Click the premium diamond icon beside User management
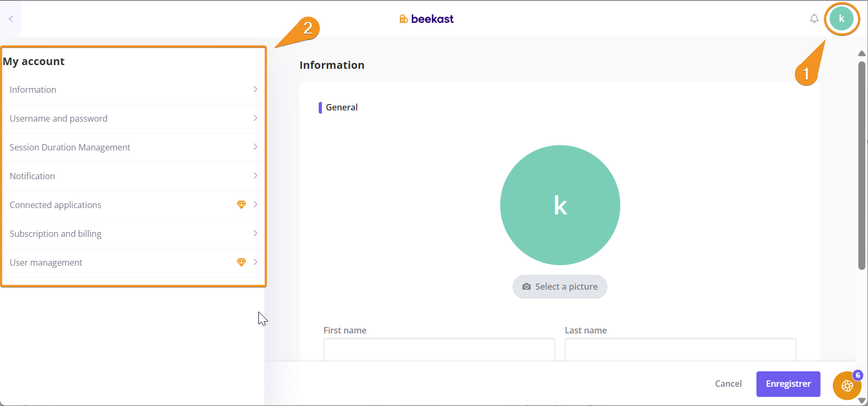The width and height of the screenshot is (868, 406). pyautogui.click(x=241, y=262)
